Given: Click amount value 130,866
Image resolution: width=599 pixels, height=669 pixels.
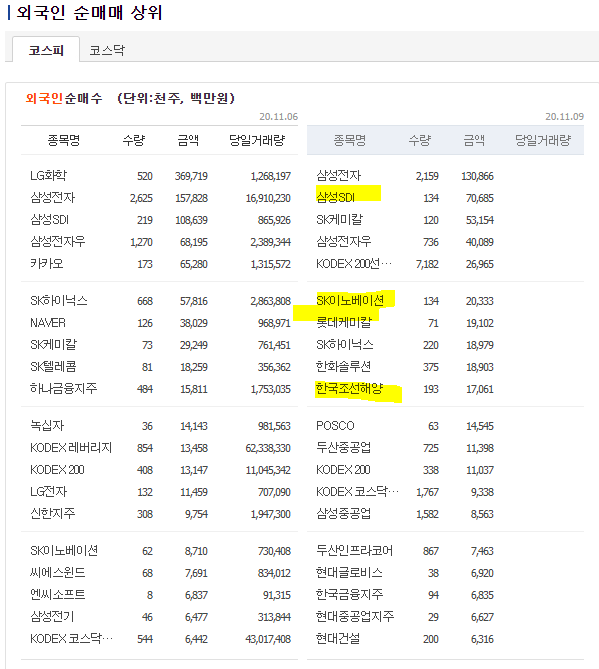Looking at the screenshot, I should pos(477,176).
